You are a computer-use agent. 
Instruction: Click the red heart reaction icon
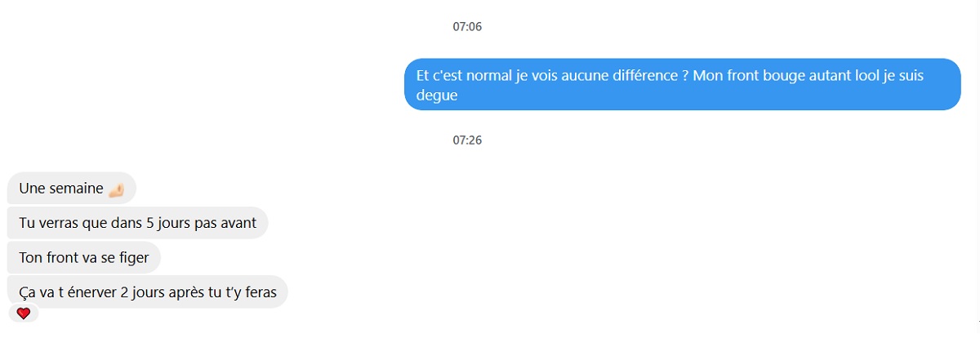click(24, 313)
